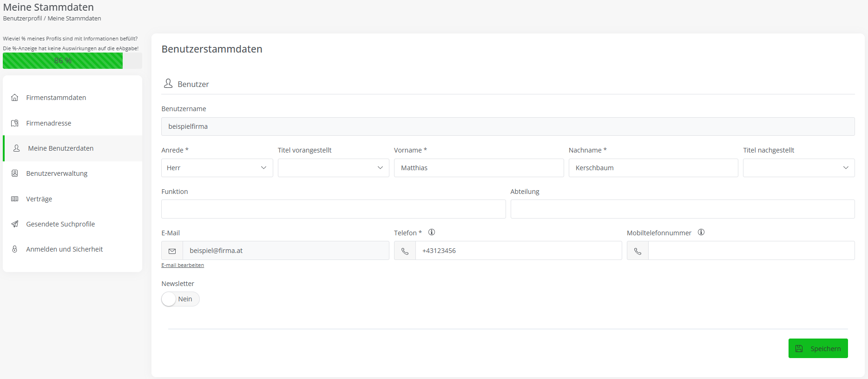Click the Mobiltelefonnummer input field

pyautogui.click(x=751, y=251)
